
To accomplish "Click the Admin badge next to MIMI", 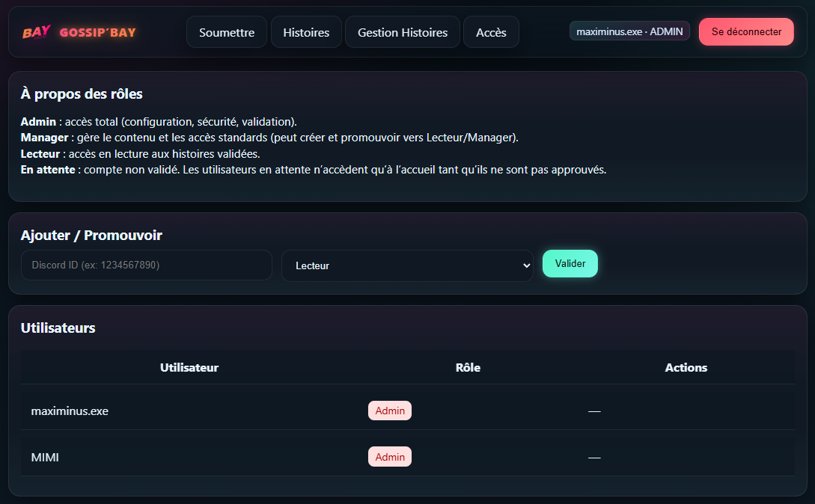I will coord(389,456).
